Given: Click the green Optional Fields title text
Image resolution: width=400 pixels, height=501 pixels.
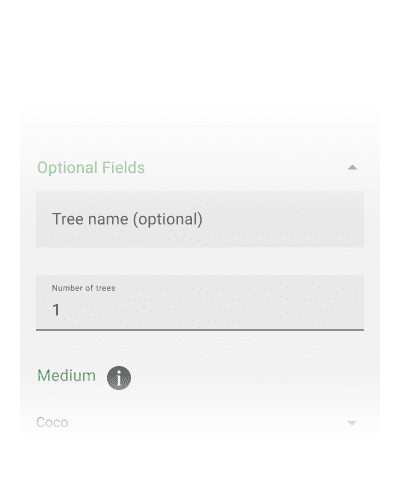Looking at the screenshot, I should click(91, 167).
